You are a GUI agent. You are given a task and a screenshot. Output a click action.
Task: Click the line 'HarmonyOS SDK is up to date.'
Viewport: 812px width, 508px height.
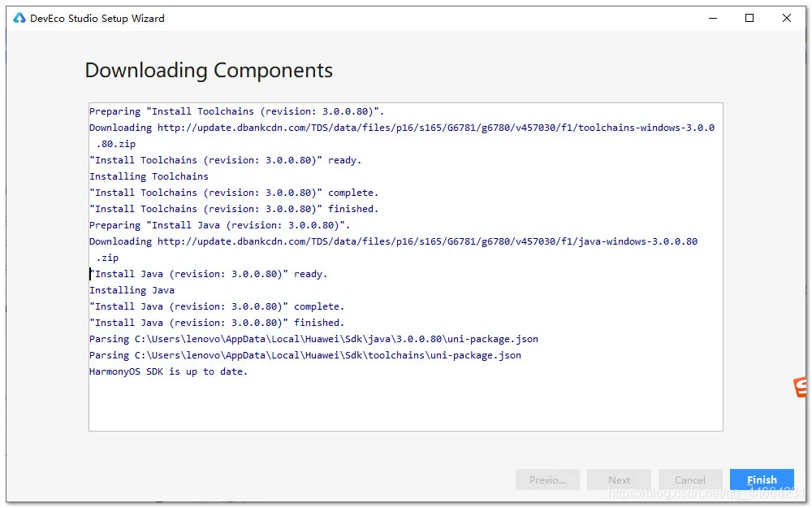pos(168,371)
